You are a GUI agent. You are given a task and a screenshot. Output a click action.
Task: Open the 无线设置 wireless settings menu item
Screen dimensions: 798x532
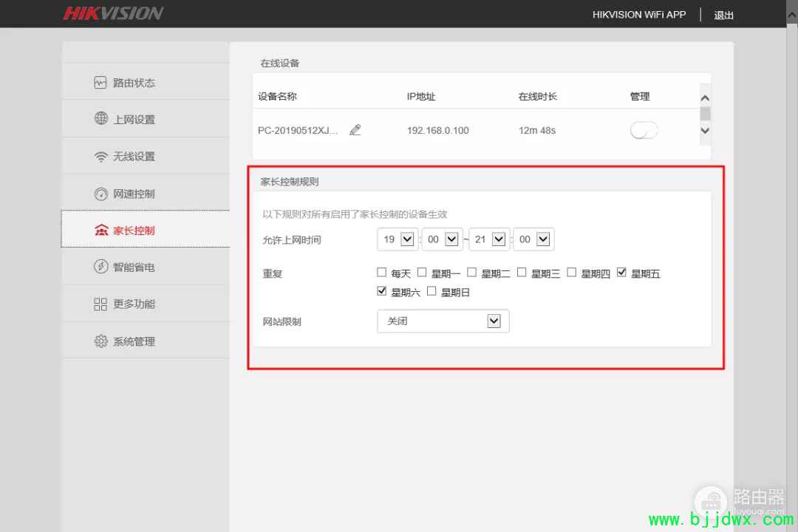point(134,157)
